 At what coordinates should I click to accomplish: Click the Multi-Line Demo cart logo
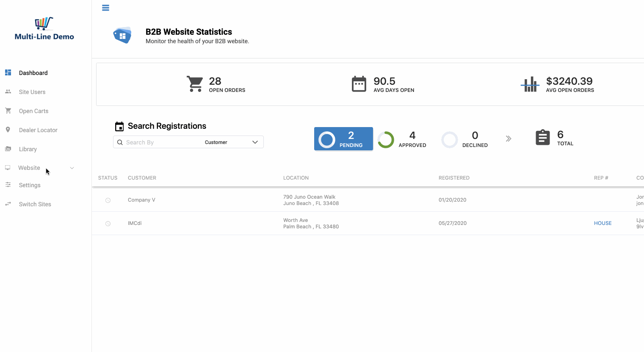coord(44,29)
